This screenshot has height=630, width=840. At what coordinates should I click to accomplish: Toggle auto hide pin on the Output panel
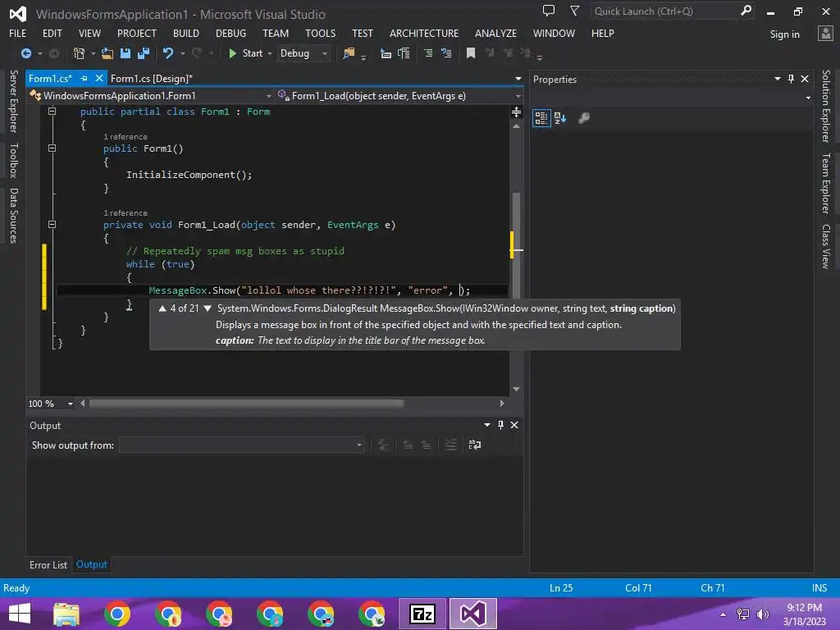click(501, 425)
